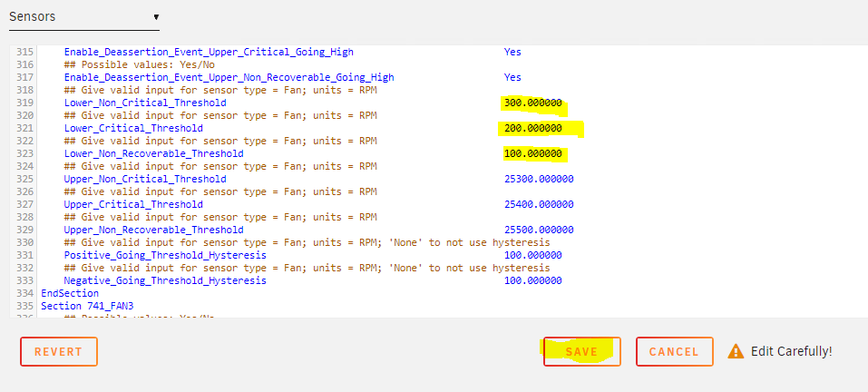Click the Edit Carefully! text
The width and height of the screenshot is (868, 392).
pyautogui.click(x=792, y=351)
